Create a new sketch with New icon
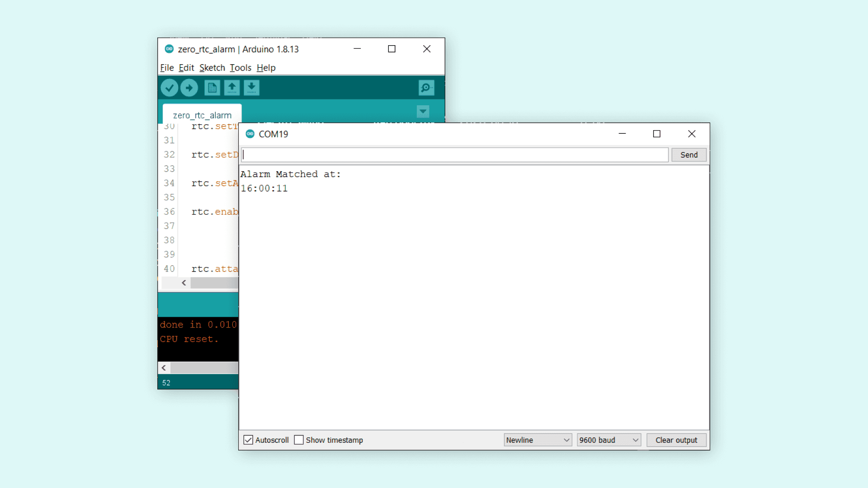The width and height of the screenshot is (868, 488). (x=212, y=88)
